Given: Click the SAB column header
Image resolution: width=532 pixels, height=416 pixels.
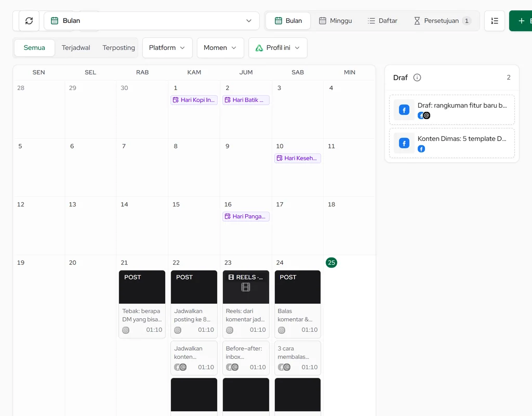Looking at the screenshot, I should (298, 72).
